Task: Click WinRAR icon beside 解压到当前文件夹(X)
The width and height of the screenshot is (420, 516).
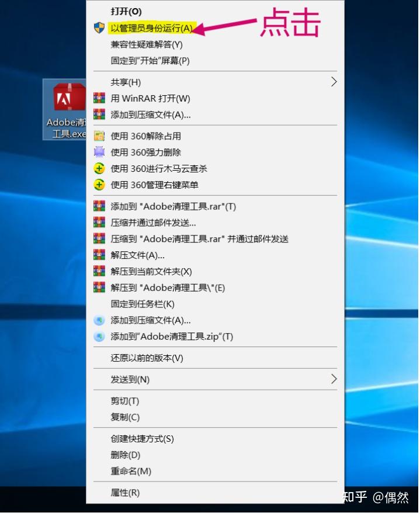Action: click(99, 271)
